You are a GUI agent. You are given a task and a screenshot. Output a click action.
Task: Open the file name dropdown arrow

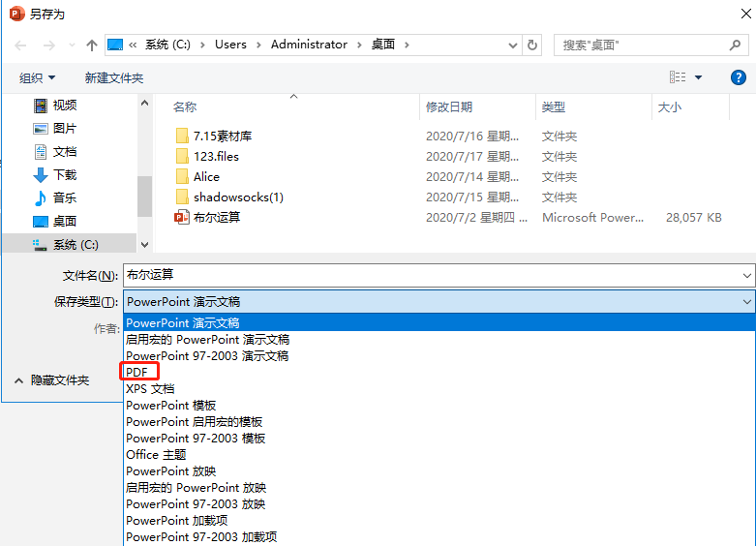coord(747,276)
